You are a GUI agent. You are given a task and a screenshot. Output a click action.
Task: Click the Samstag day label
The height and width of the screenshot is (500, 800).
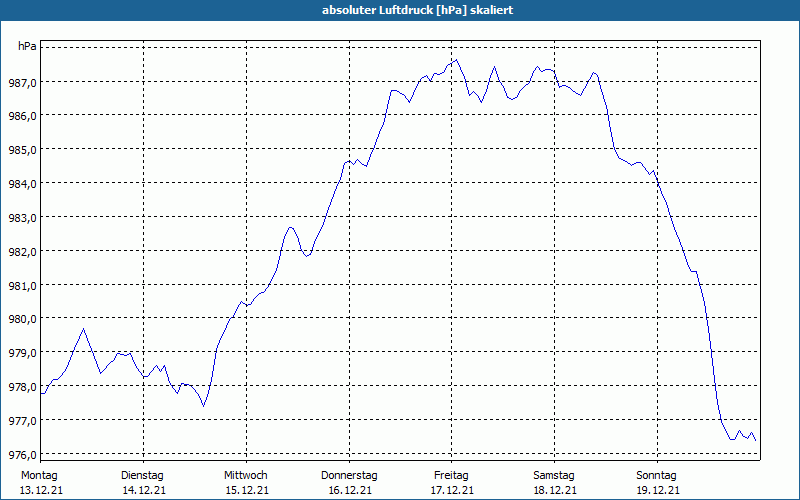point(554,476)
